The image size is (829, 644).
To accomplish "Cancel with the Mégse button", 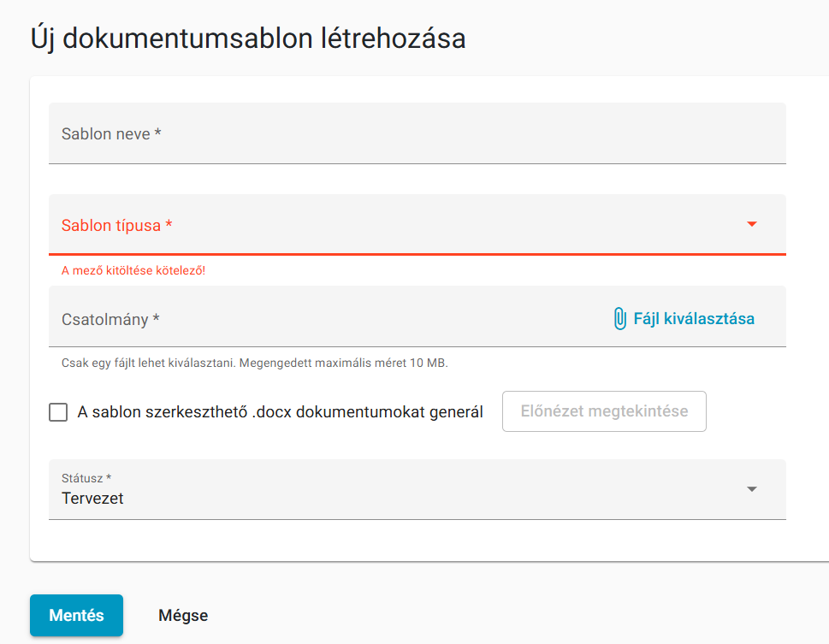I will [183, 615].
